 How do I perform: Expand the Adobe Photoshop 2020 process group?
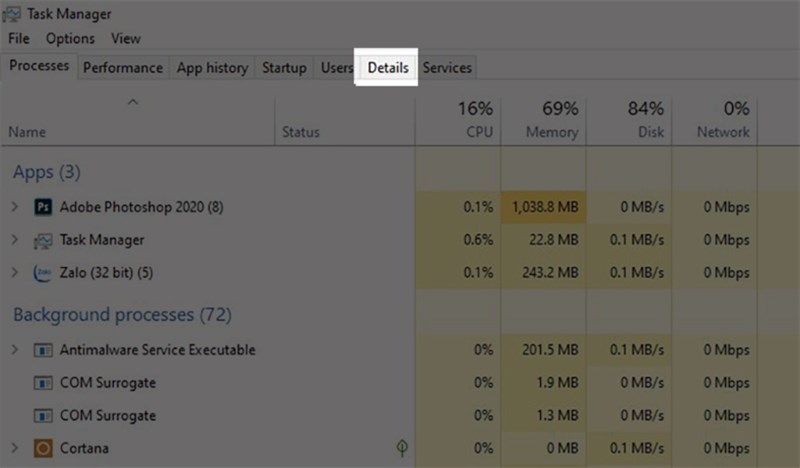(x=15, y=207)
